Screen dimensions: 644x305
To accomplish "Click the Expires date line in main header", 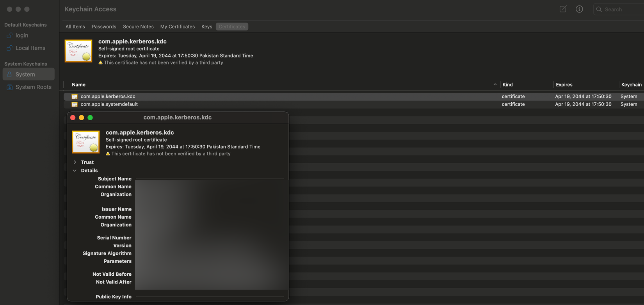I will 176,55.
